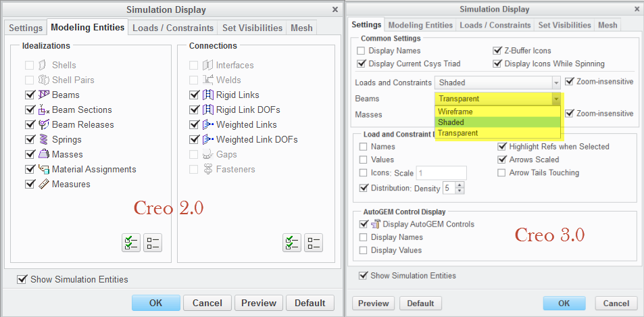
Task: Click the Rigid Links icon
Action: [208, 95]
